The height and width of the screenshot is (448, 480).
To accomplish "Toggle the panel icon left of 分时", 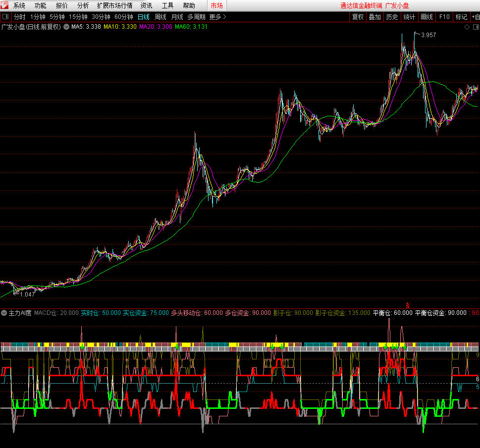I will tap(5, 17).
